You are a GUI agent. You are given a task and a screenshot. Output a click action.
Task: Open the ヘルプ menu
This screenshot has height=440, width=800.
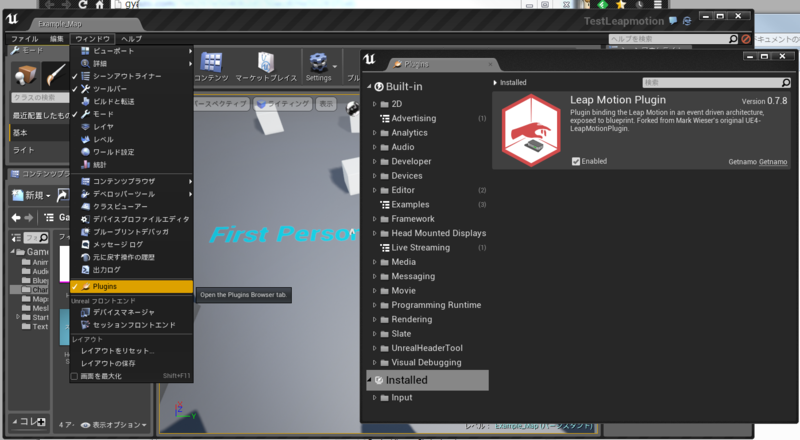coord(131,39)
